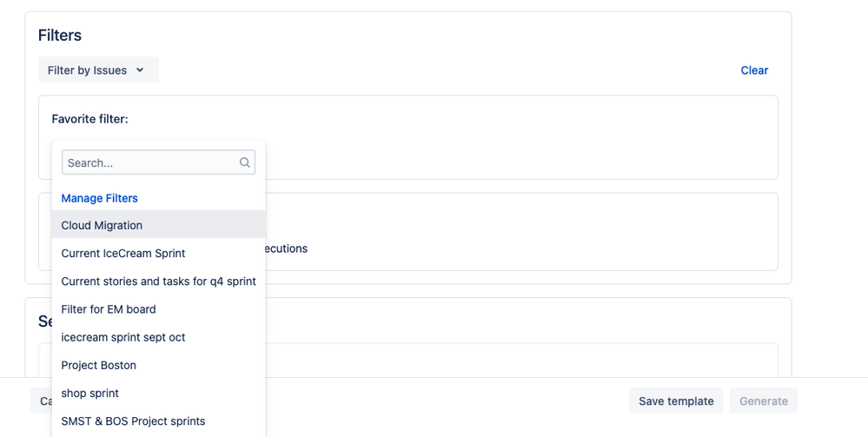Open the Manage Filters link
The height and width of the screenshot is (437, 868).
[x=99, y=198]
